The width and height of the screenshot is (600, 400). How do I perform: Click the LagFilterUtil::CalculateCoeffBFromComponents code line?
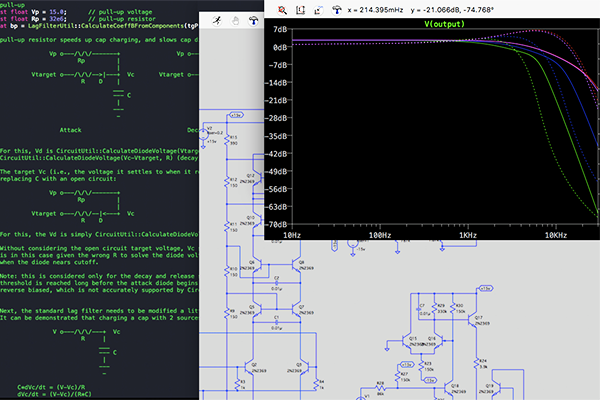(99, 26)
